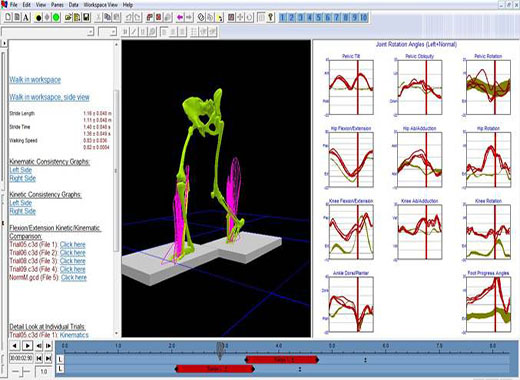Click the new blank document icon

point(8,17)
